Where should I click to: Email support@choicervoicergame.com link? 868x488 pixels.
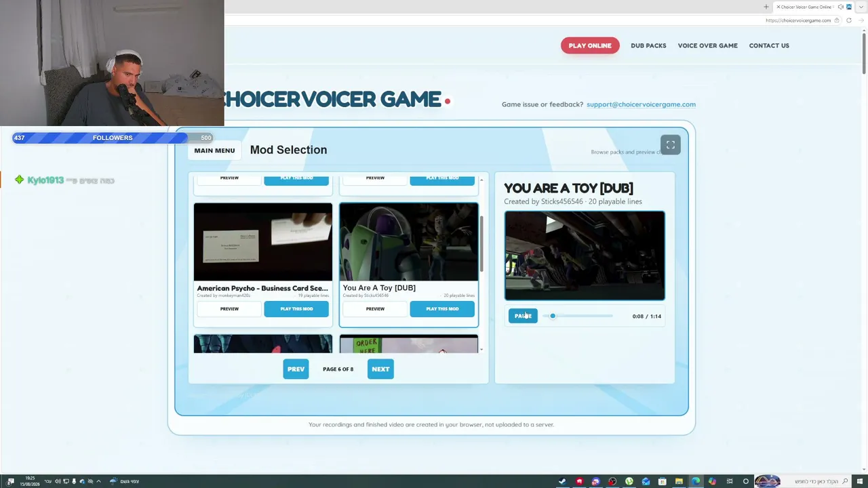click(x=641, y=104)
